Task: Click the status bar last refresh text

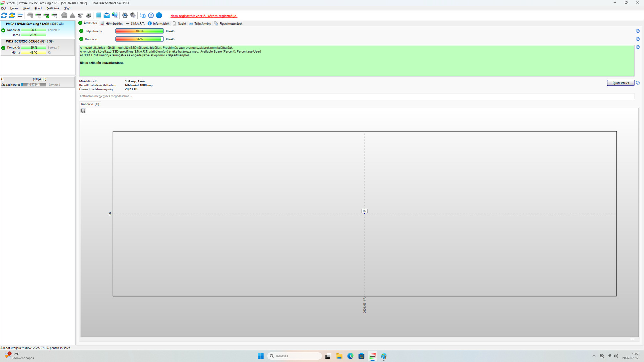Action: pyautogui.click(x=36, y=348)
